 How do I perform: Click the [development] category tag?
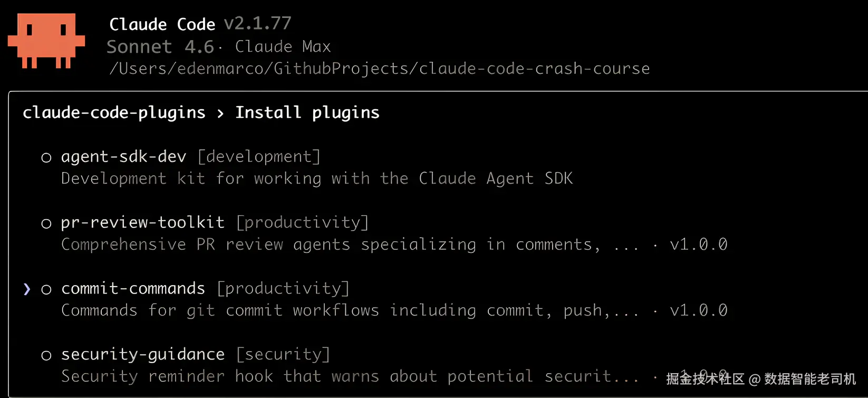tap(259, 157)
